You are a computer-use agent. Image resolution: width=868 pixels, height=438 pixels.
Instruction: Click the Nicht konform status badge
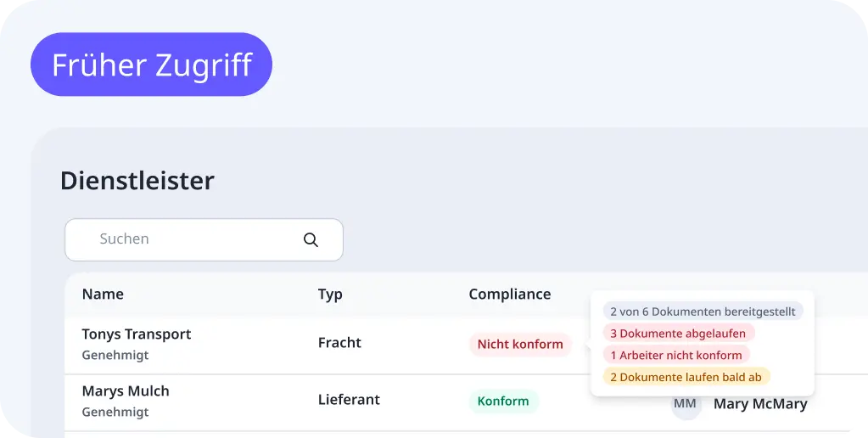pyautogui.click(x=520, y=345)
